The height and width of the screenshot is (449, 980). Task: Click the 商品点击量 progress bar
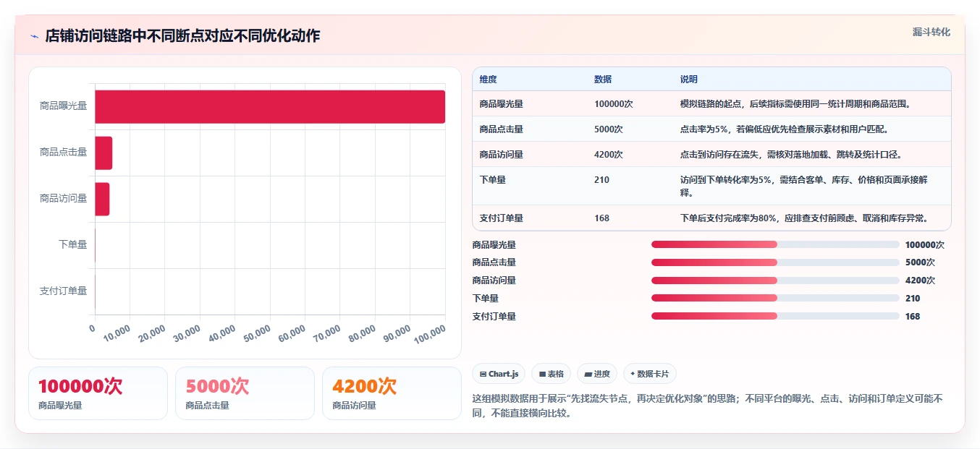[775, 262]
